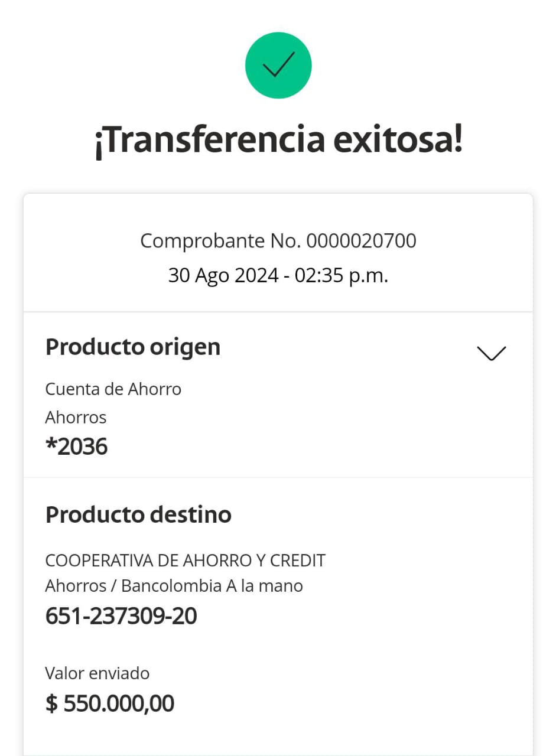Click the "Cuenta de Ahorro" label
The height and width of the screenshot is (756, 556).
point(113,389)
